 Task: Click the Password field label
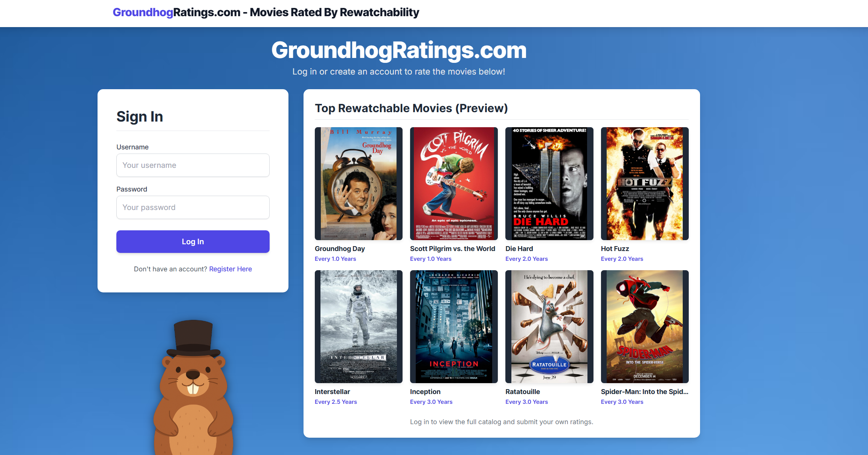point(132,189)
